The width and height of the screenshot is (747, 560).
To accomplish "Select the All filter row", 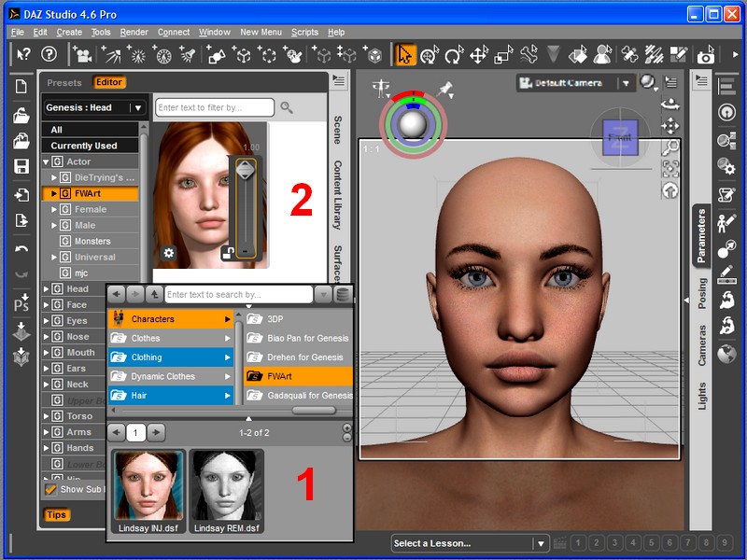I will [90, 130].
